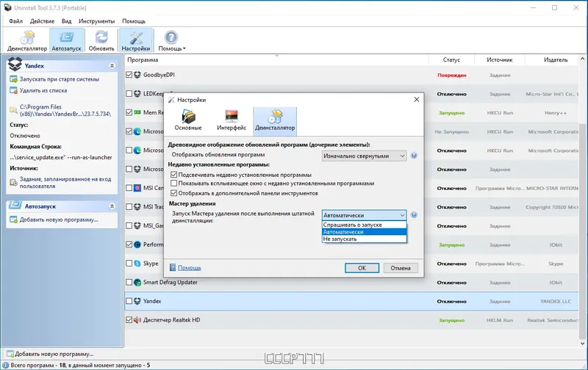The image size is (588, 370).
Task: Click the sidebar Добавить новую программу icon
Action: pyautogui.click(x=13, y=220)
